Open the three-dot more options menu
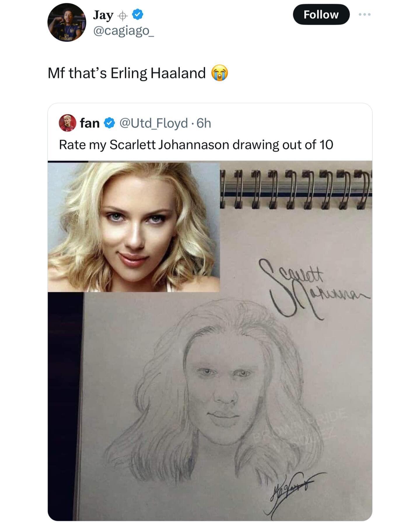This screenshot has height=525, width=420. [365, 15]
